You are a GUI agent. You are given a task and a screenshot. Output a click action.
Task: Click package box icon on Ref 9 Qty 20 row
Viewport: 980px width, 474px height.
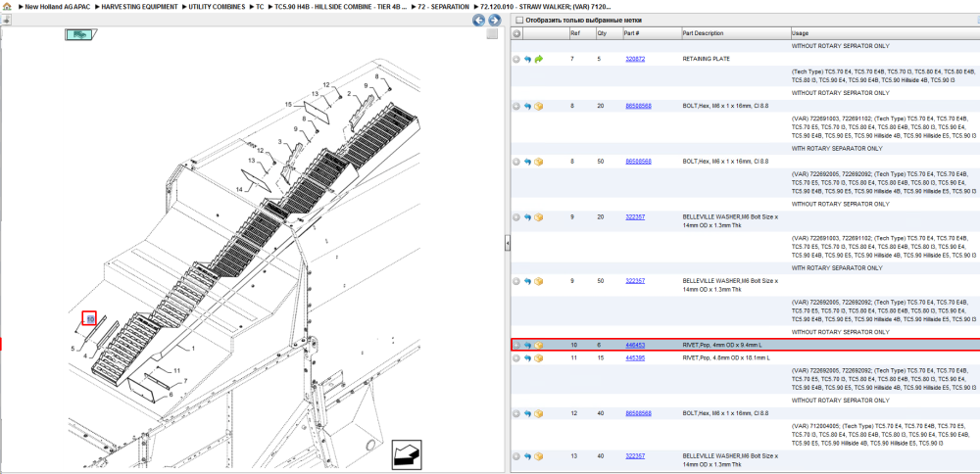click(x=539, y=217)
